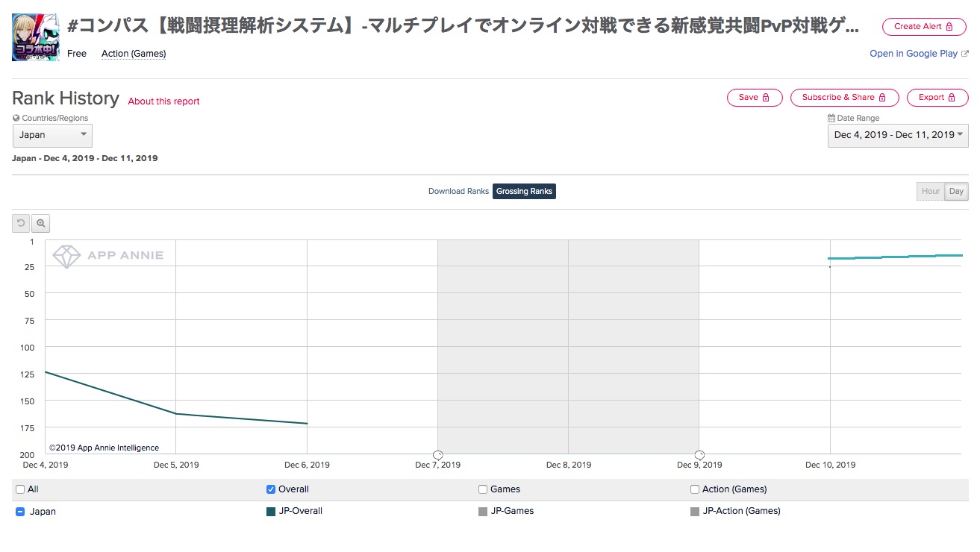Screen dimensions: 980x552
Task: Click the Subscribe & Share button
Action: (844, 98)
